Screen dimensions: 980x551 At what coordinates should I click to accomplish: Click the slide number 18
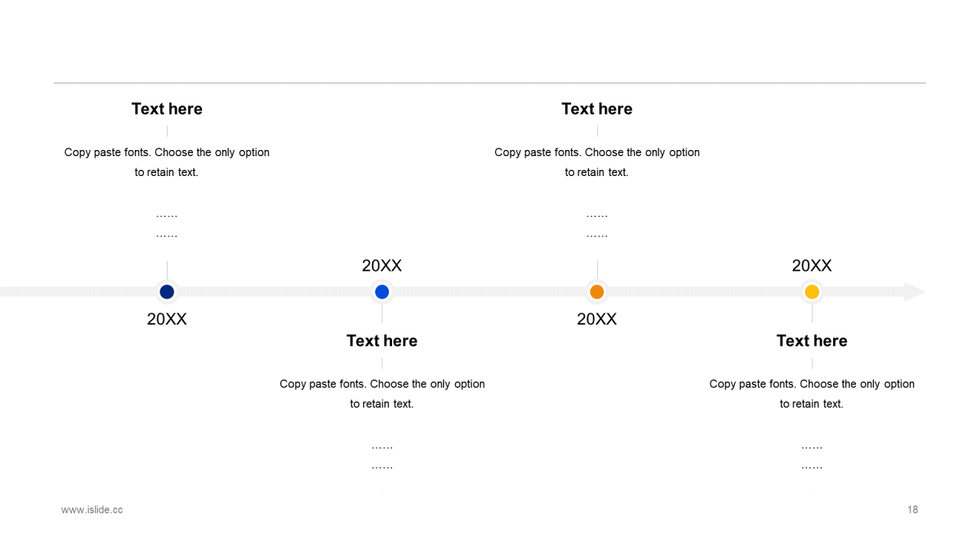tap(913, 510)
